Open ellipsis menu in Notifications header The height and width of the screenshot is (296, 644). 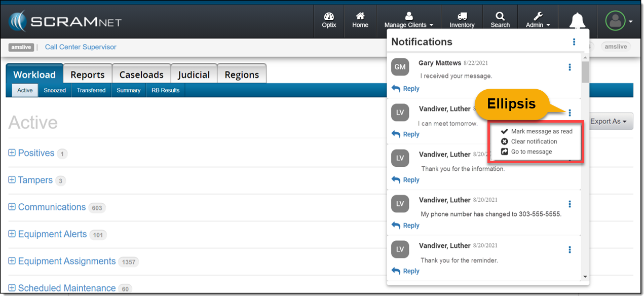[574, 42]
